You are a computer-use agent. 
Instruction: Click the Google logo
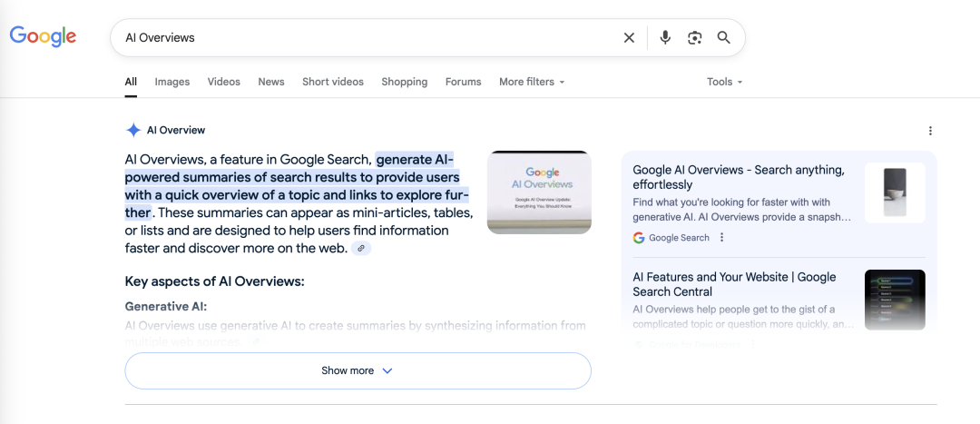coord(43,36)
